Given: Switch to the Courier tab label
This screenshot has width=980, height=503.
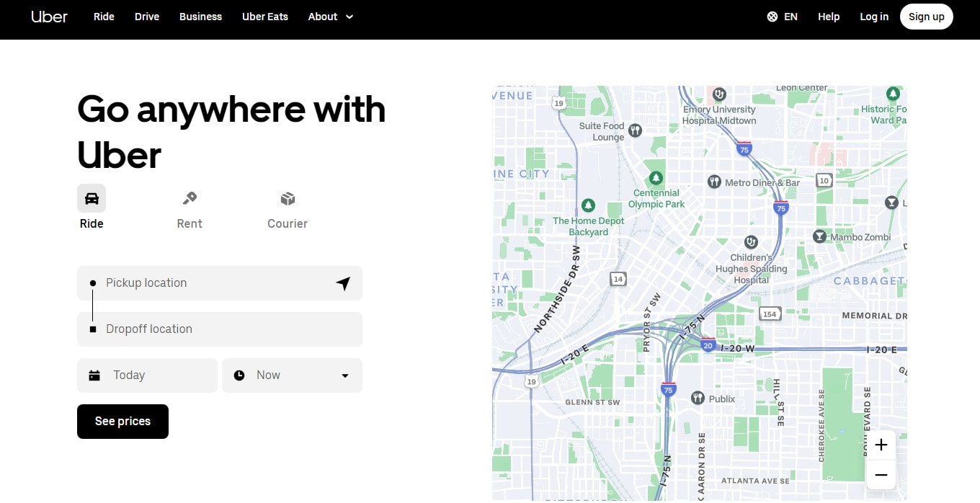Looking at the screenshot, I should click(288, 223).
